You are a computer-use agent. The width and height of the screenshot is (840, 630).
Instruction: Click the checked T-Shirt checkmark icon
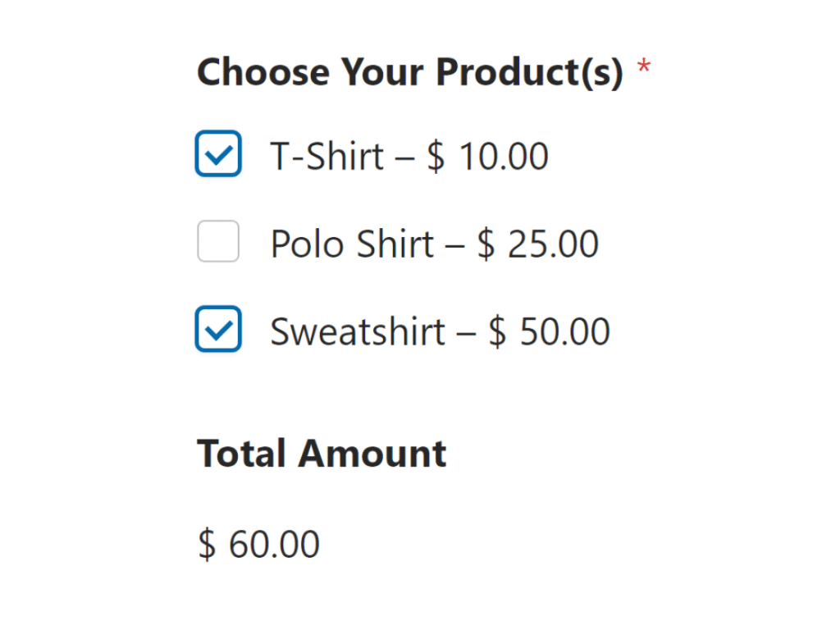click(217, 153)
